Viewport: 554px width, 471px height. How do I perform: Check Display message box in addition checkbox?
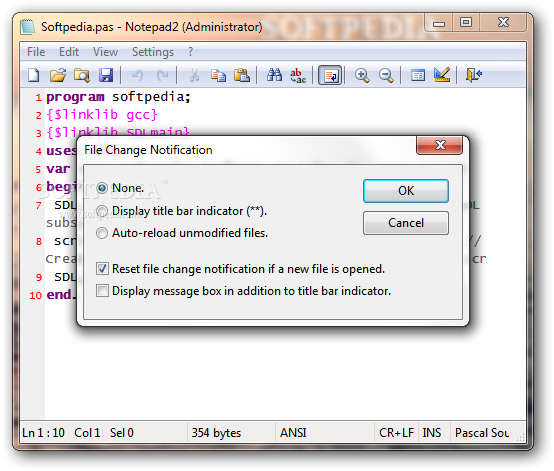[x=102, y=291]
